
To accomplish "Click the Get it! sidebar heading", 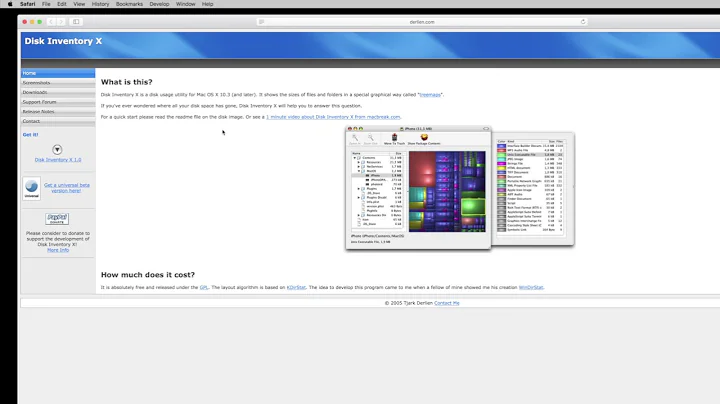I will coord(31,135).
